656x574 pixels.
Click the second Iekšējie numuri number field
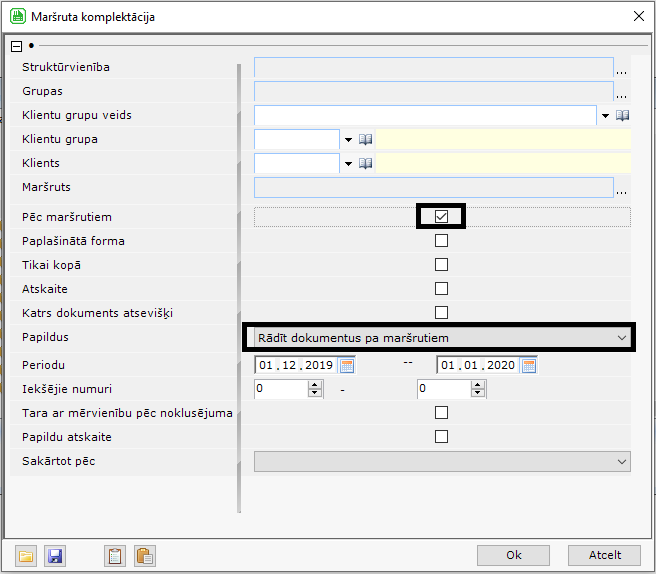tap(444, 389)
